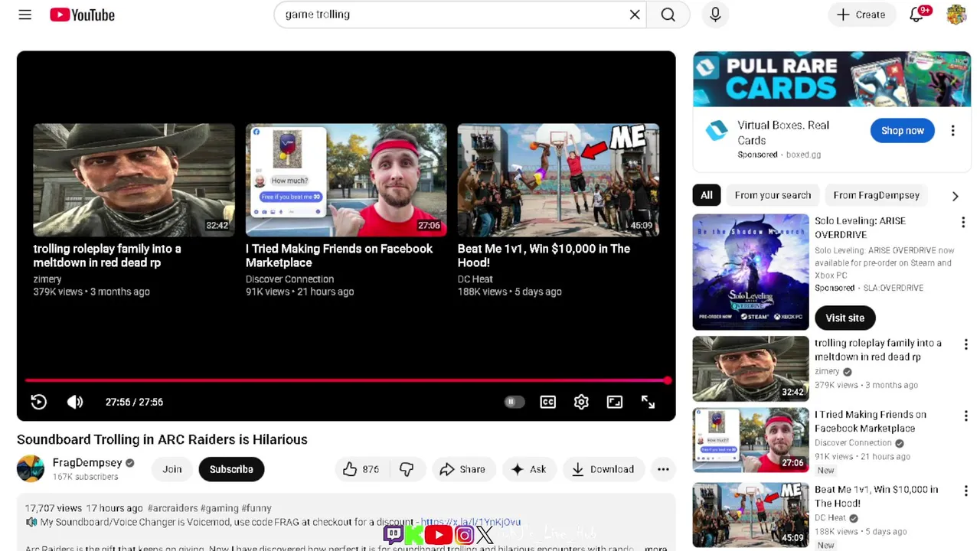Click the Join membership button
Viewport: 980px width, 551px height.
[172, 469]
